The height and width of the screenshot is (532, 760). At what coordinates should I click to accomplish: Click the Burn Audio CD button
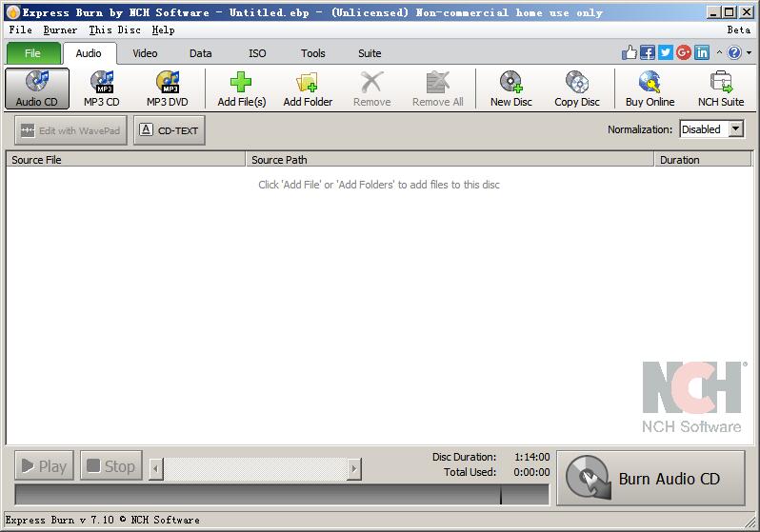[x=650, y=478]
